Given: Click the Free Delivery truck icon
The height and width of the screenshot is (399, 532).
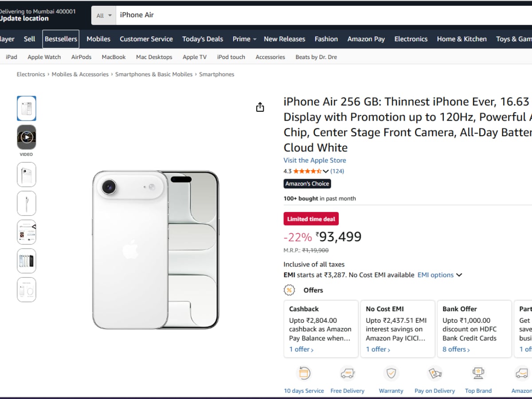Looking at the screenshot, I should (x=347, y=374).
